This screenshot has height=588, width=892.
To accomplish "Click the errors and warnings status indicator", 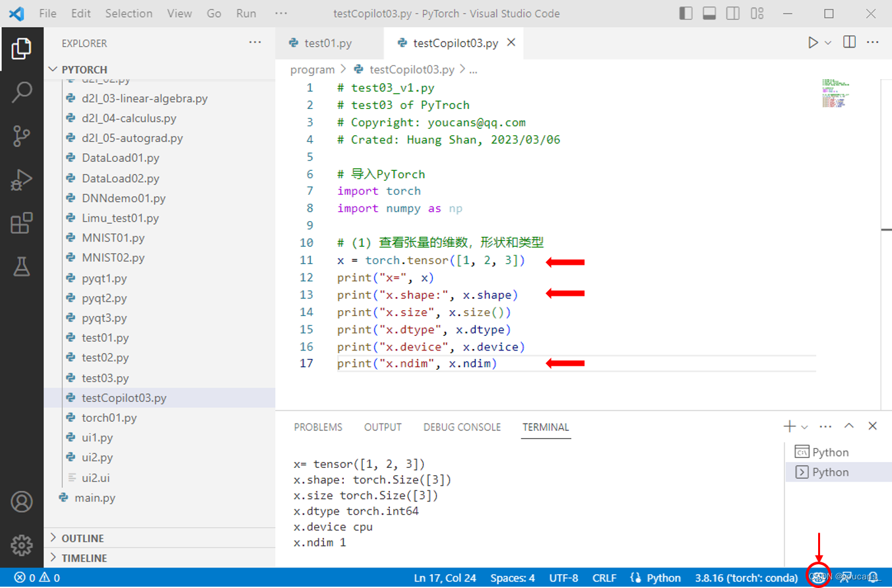I will coord(37,578).
